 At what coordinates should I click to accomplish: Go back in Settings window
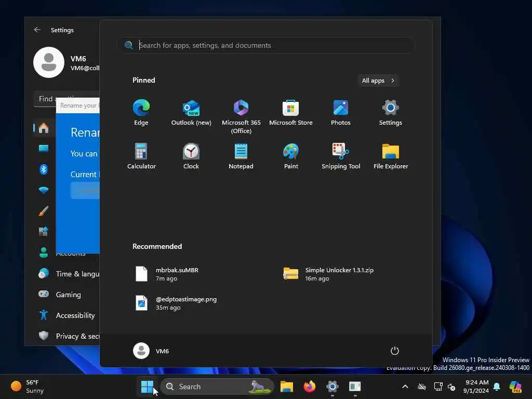click(37, 30)
